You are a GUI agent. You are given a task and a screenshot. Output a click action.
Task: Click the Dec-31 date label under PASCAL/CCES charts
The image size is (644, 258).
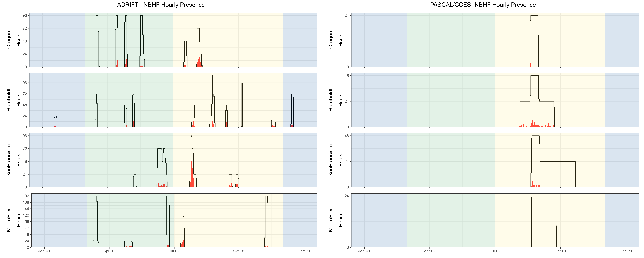click(x=626, y=251)
